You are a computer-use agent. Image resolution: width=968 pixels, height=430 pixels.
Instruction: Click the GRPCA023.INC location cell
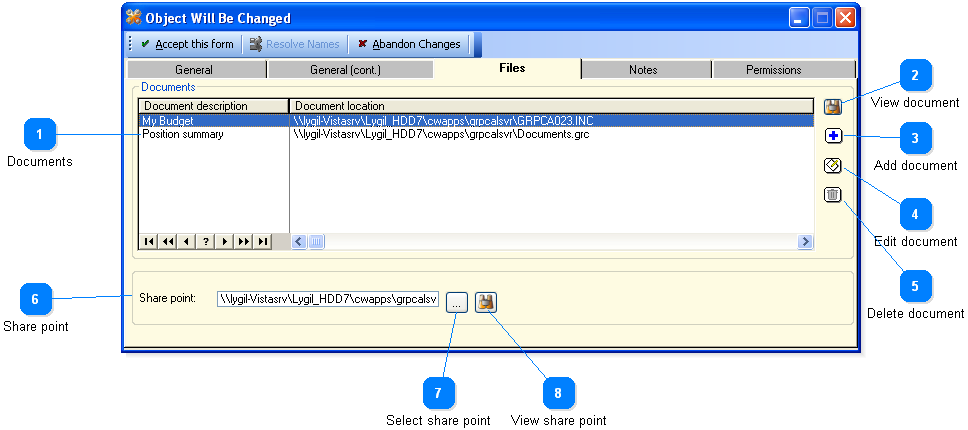pyautogui.click(x=551, y=121)
